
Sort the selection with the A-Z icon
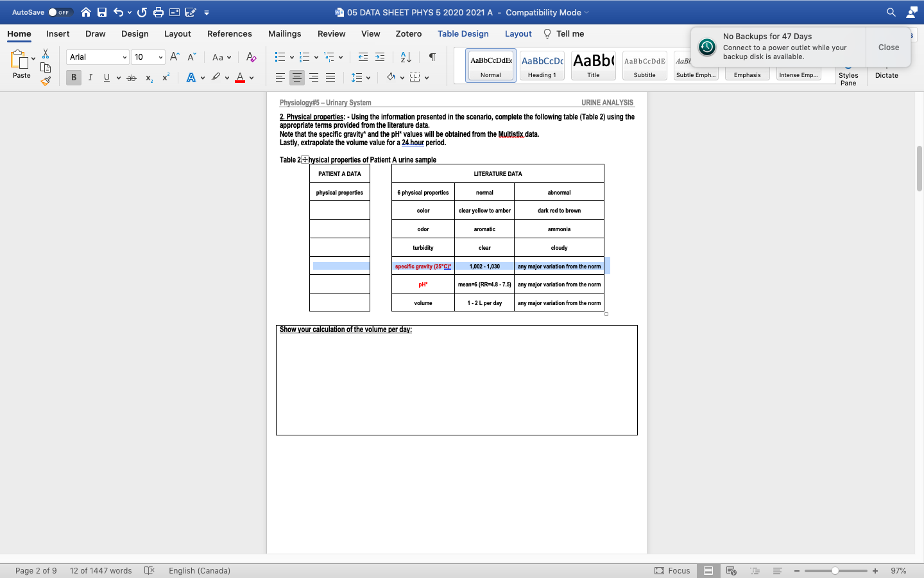(x=406, y=57)
